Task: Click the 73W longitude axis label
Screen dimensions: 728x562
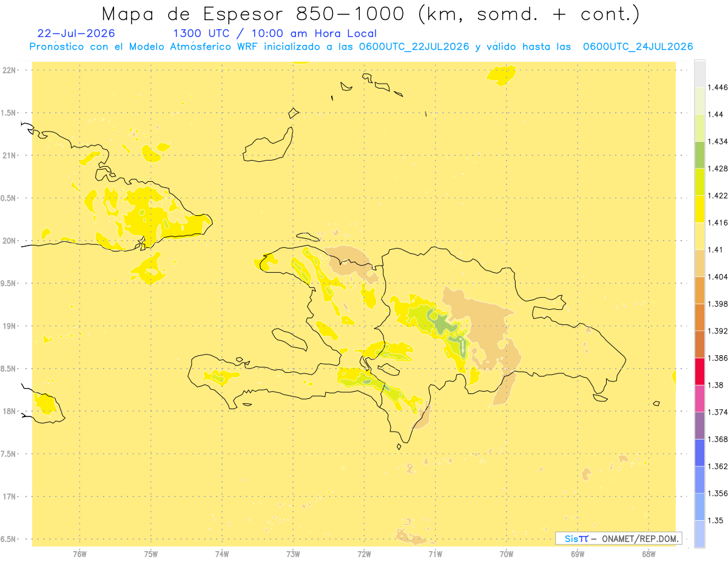Action: [x=293, y=554]
